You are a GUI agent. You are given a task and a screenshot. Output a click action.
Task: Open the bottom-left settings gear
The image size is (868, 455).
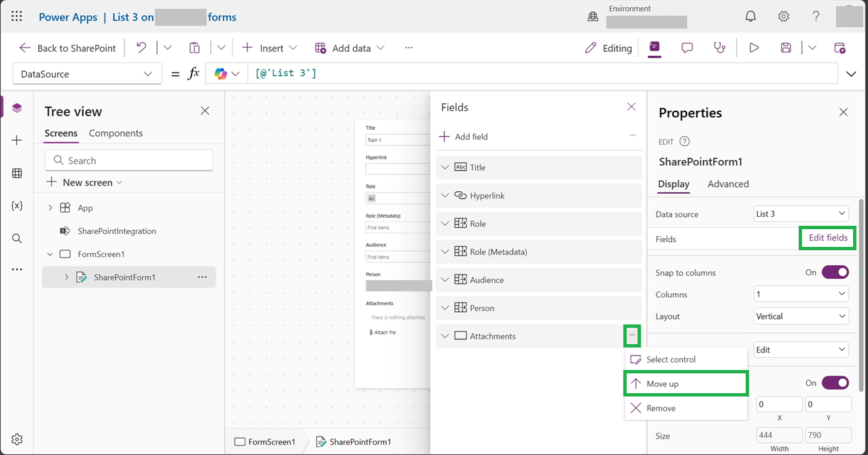[x=17, y=439]
